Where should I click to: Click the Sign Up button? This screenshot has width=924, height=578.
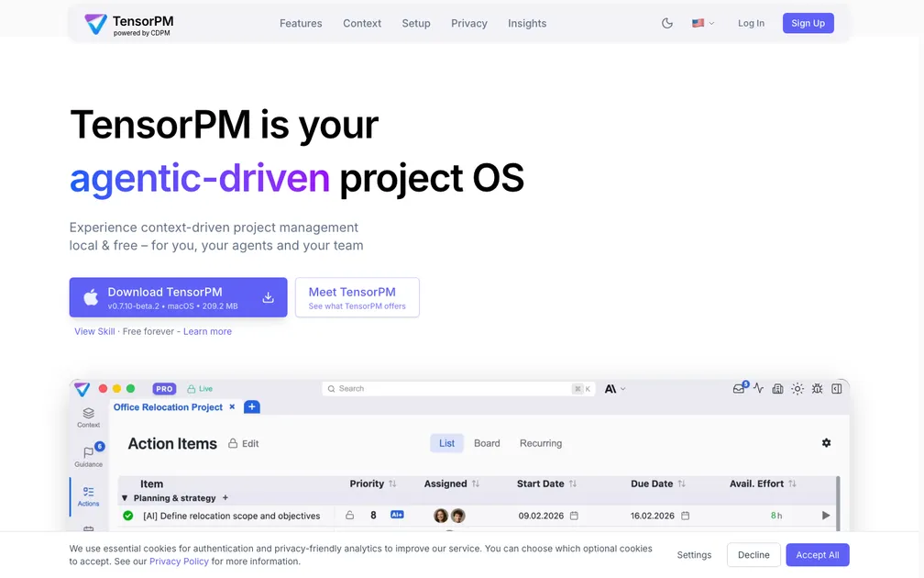point(808,23)
